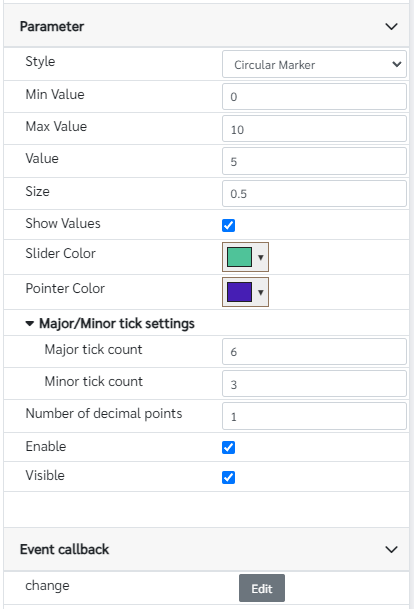Select the Minor tick count field
Viewport: 414px width, 609px height.
coord(314,384)
